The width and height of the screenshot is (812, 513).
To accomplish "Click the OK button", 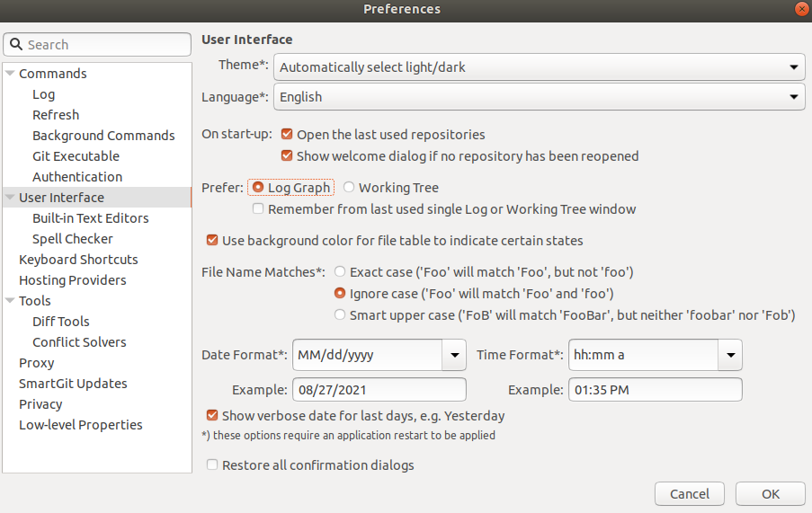I will (x=770, y=494).
